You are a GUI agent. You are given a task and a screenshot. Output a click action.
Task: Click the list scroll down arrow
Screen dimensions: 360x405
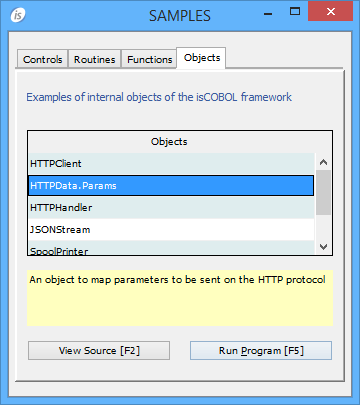pos(323,247)
